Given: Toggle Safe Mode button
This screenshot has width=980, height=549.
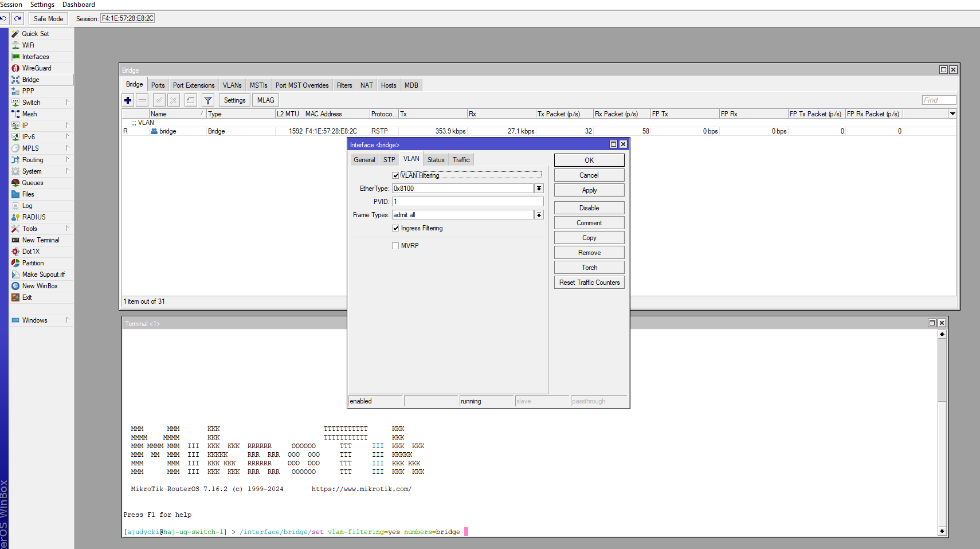Looking at the screenshot, I should [48, 19].
